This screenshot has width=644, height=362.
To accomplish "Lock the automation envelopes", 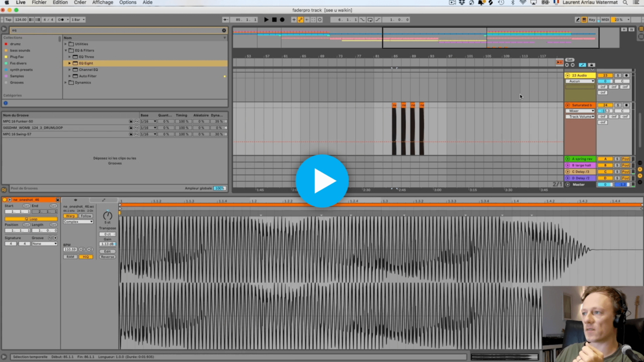I will point(591,65).
